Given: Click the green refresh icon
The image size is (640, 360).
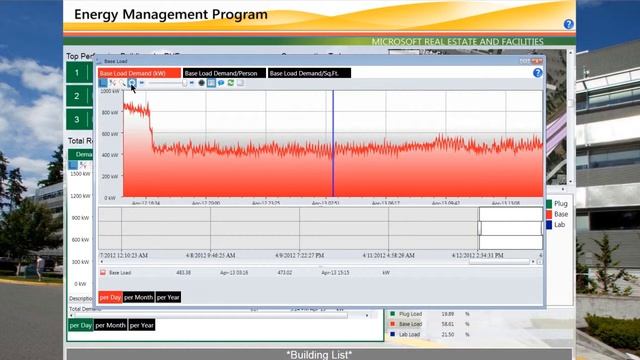Looking at the screenshot, I should [231, 83].
